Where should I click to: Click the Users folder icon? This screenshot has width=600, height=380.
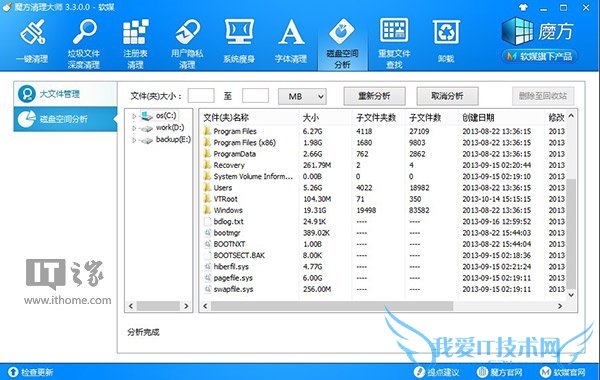[207, 187]
